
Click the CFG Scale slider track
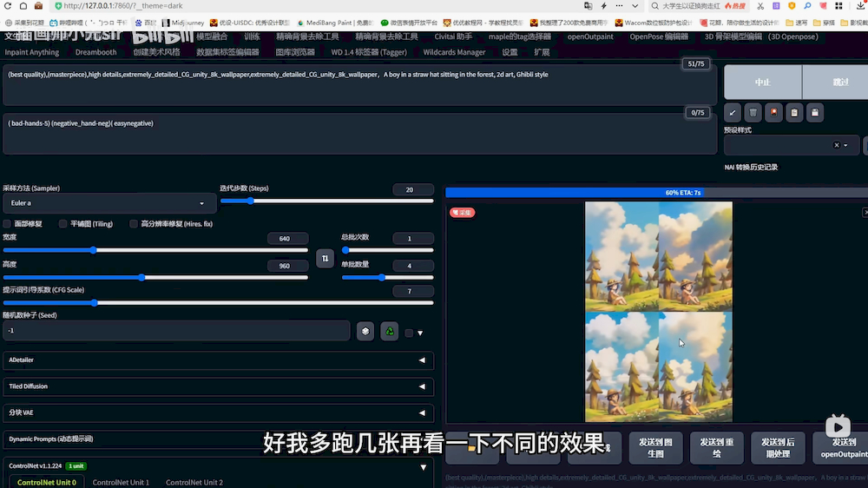pos(217,303)
